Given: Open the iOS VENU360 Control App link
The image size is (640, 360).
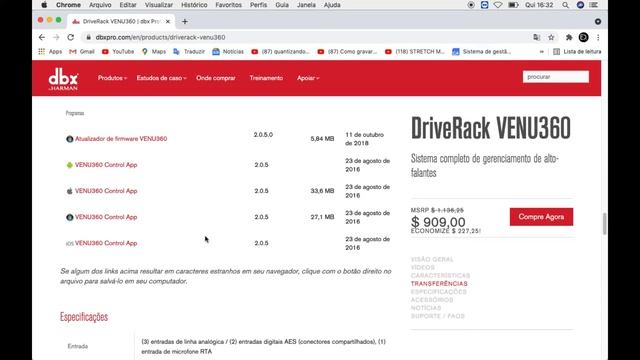Looking at the screenshot, I should point(106,243).
